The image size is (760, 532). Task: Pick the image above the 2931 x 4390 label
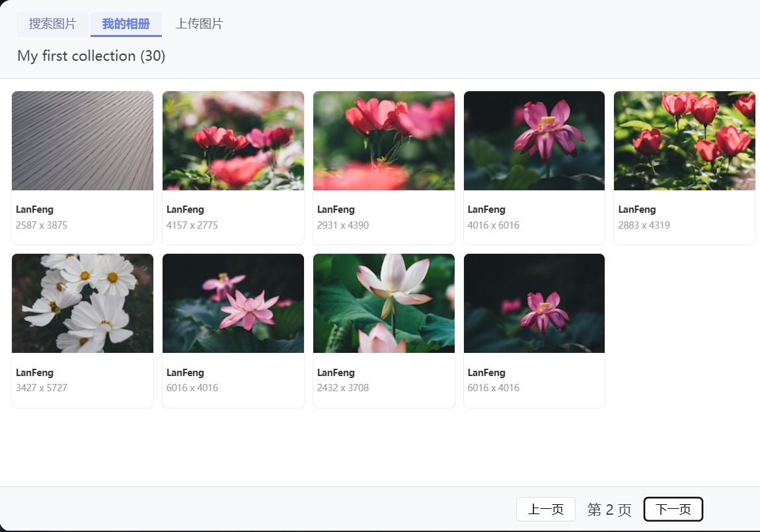point(384,141)
